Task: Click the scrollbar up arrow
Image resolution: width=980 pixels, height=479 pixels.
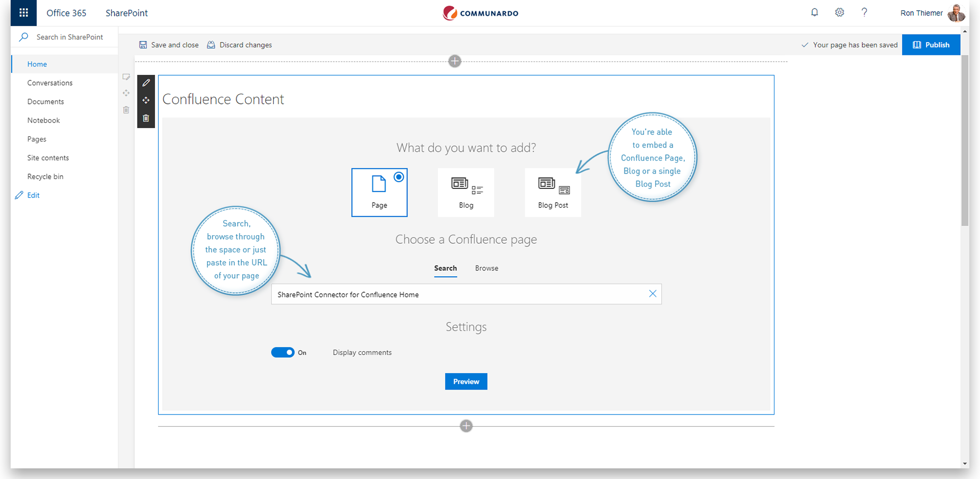Action: pos(965,31)
